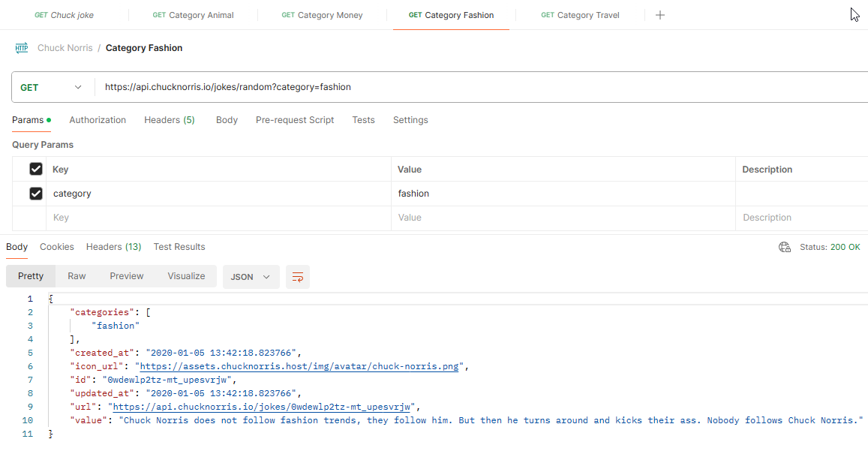Open the Settings tab

pyautogui.click(x=410, y=120)
